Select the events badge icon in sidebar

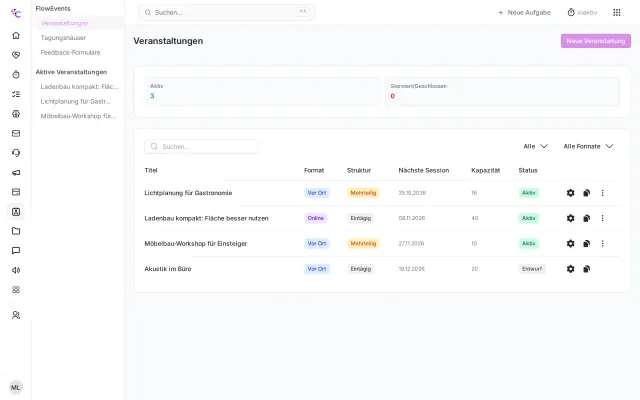tap(16, 212)
